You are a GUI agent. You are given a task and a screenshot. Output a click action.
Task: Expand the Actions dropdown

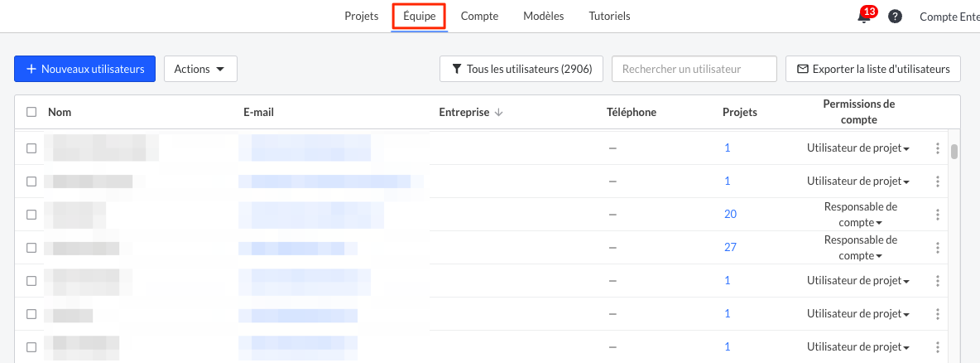[x=200, y=69]
